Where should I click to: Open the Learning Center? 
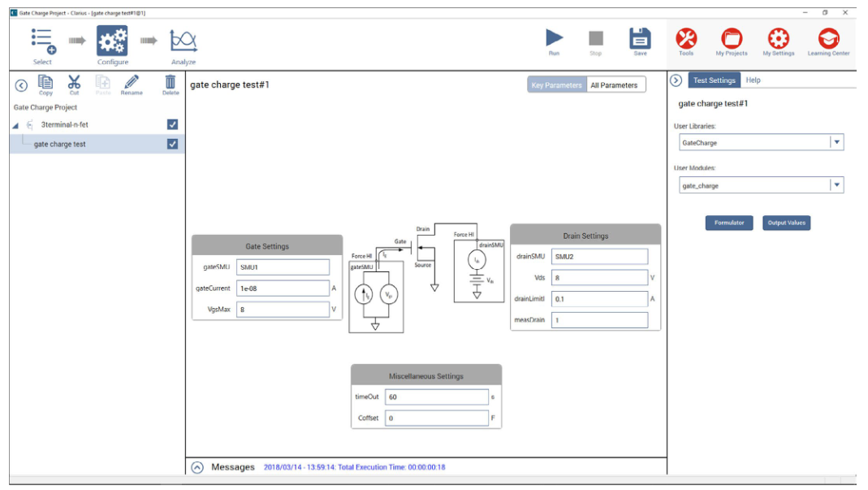point(830,38)
